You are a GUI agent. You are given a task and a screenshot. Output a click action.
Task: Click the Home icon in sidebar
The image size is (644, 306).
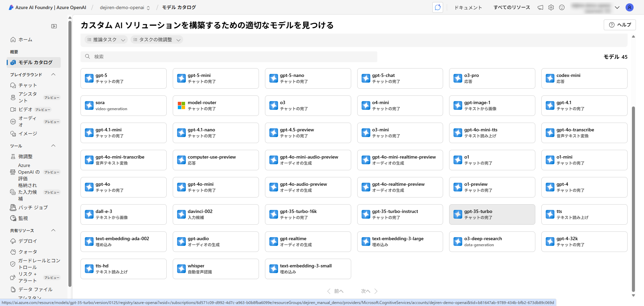[x=13, y=40]
